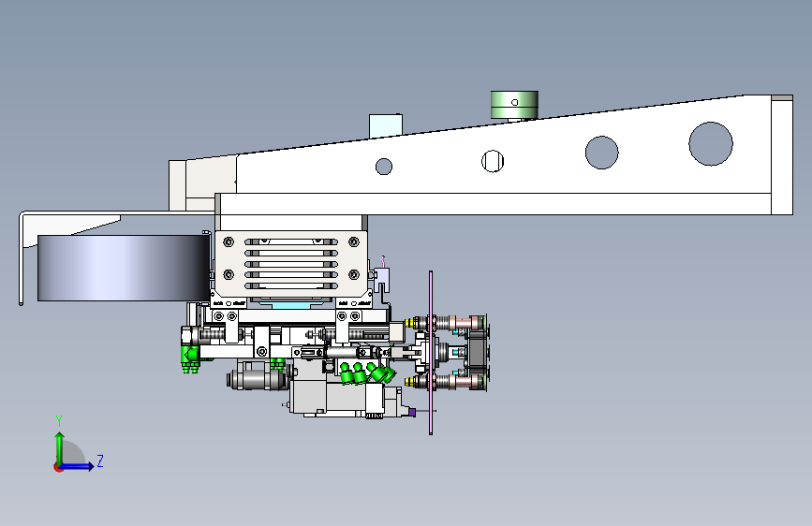Click the green Y axis arrow of the triad
Viewport: 812px width, 526px height.
coord(60,448)
